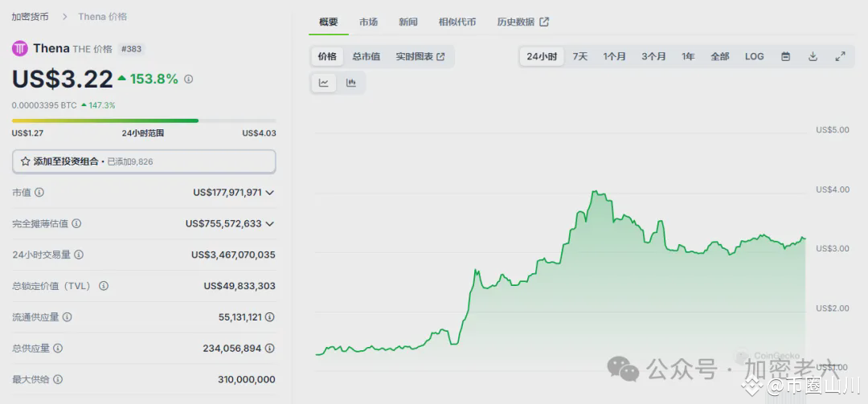Open info icon next to 153.8% change
This screenshot has height=404, width=868.
(x=188, y=80)
